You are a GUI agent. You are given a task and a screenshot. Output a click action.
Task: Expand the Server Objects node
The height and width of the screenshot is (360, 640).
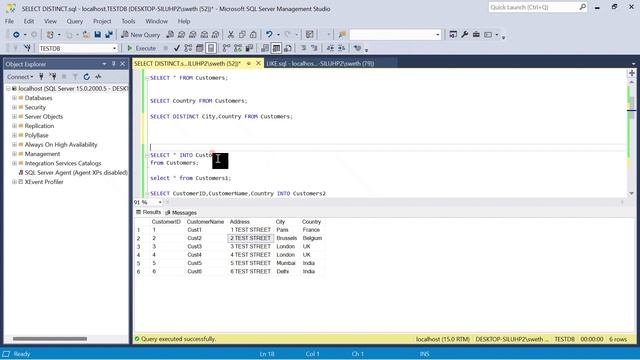tap(14, 117)
